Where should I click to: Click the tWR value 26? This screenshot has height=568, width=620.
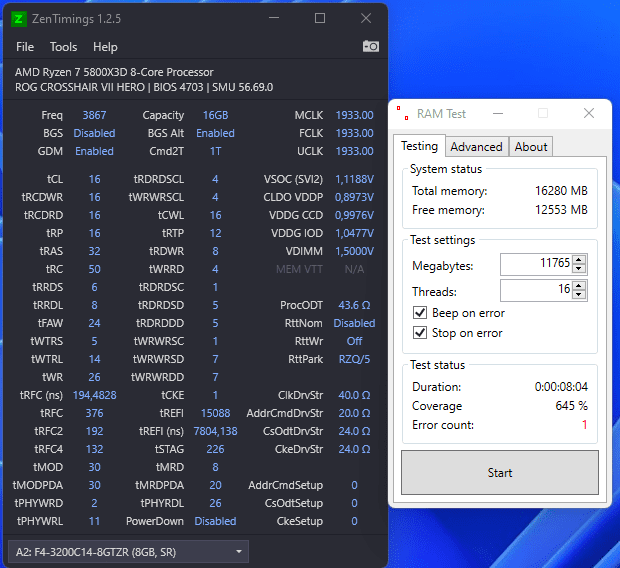(94, 377)
